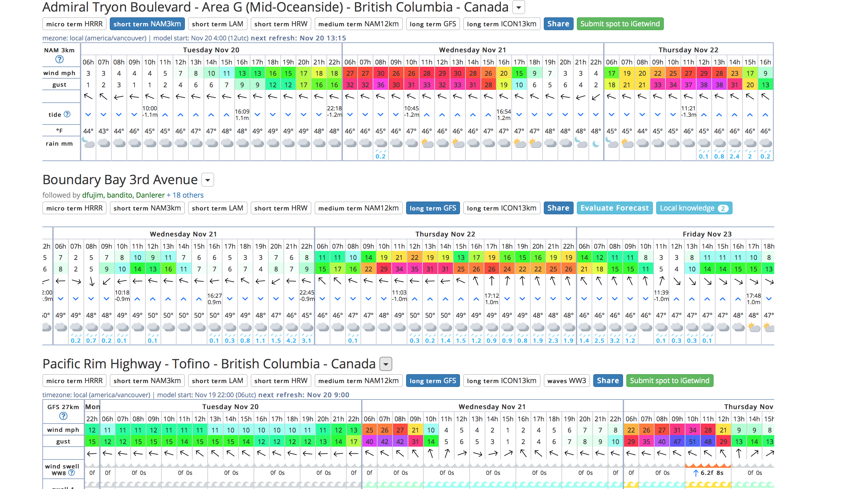This screenshot has width=868, height=489.
Task: Click the Boundary Bay Thursday 12h gust 35 cell
Action: [414, 269]
